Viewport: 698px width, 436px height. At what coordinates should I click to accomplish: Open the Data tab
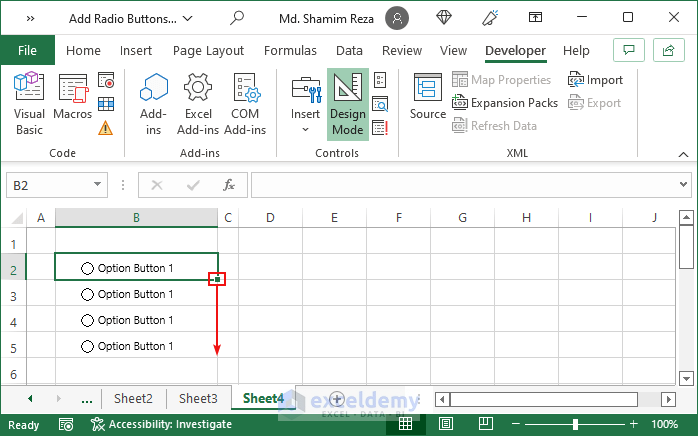pyautogui.click(x=349, y=50)
